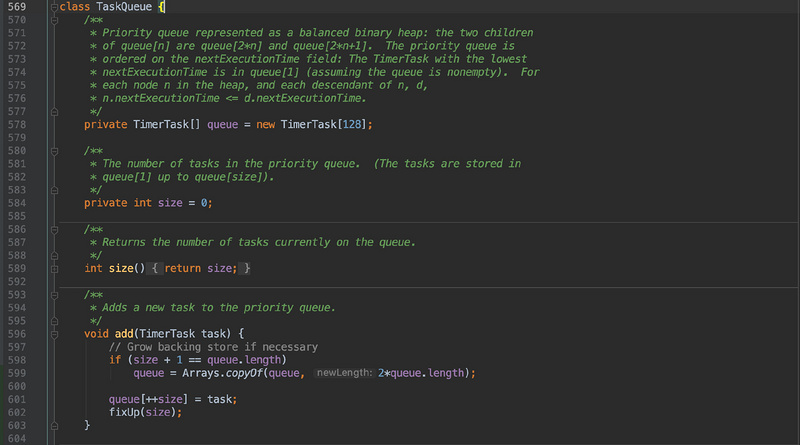800x445 pixels.
Task: Collapse add method fold marker at line 596
Action: (53, 333)
